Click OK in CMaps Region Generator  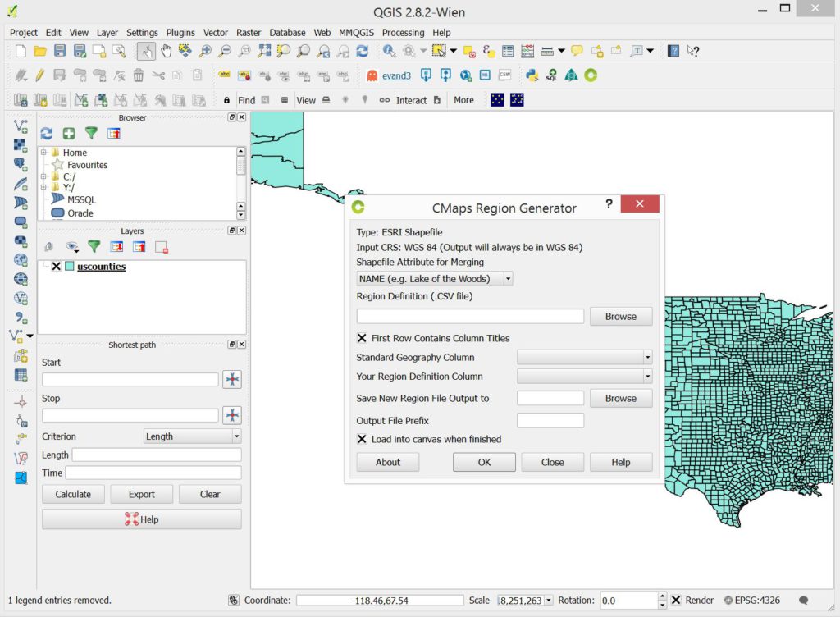(484, 462)
